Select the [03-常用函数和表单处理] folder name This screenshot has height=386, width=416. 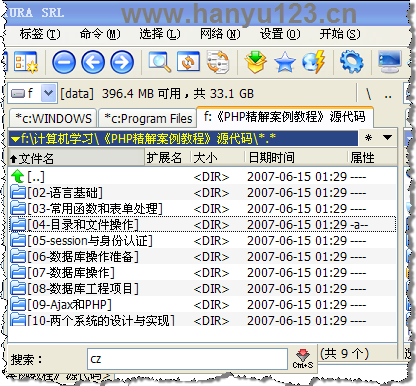point(95,209)
